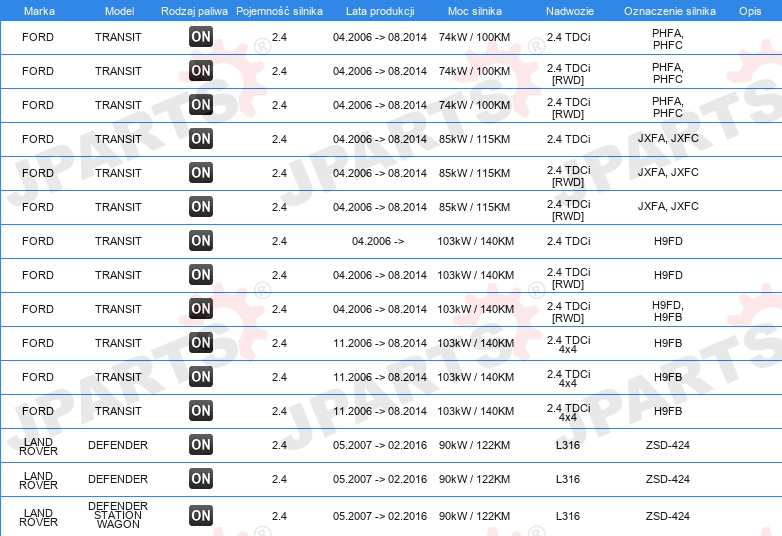
Task: Click the ON icon in the H9FD, H9FB row
Action: pyautogui.click(x=201, y=309)
